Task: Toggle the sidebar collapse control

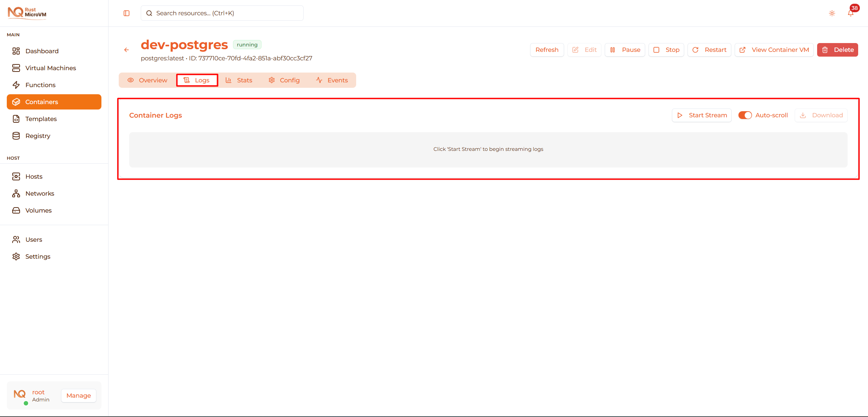Action: (127, 13)
